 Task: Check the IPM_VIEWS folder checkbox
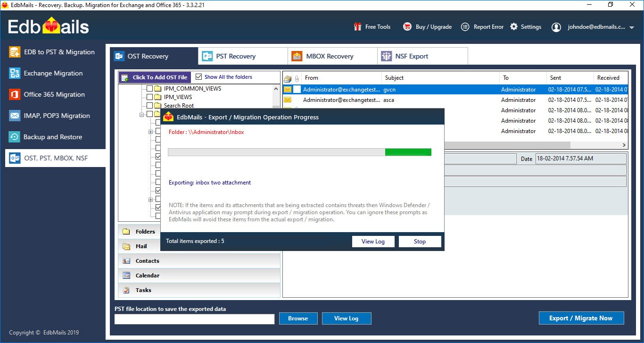click(150, 97)
